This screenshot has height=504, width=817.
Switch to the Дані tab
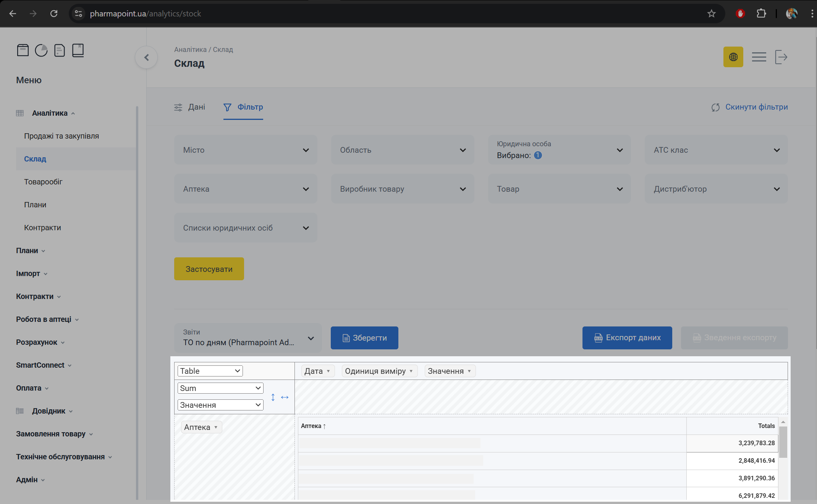coord(190,107)
